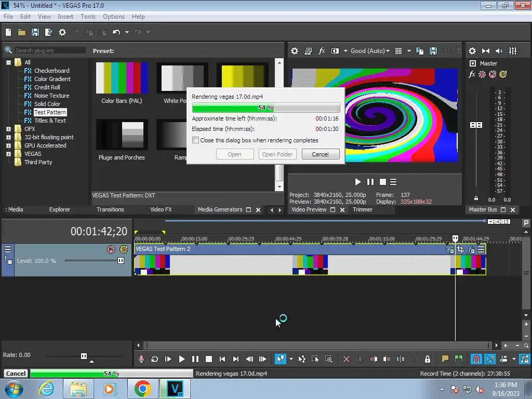This screenshot has height=399, width=532.
Task: Enable close dialog when rendering completes
Action: (x=195, y=140)
